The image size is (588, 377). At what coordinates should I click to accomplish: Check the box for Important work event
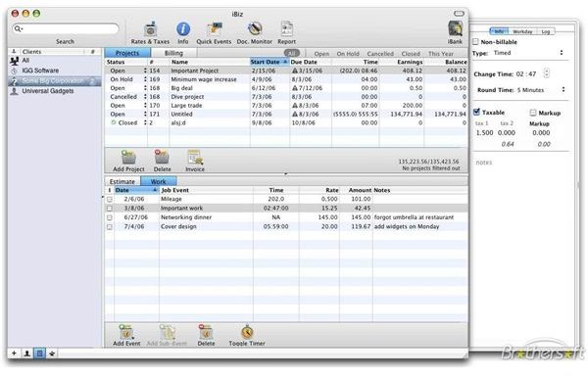(x=110, y=209)
